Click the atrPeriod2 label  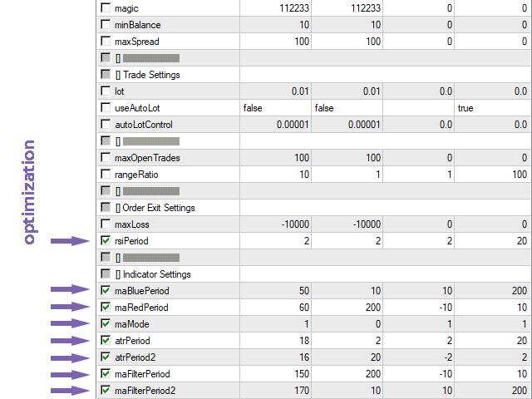click(135, 357)
